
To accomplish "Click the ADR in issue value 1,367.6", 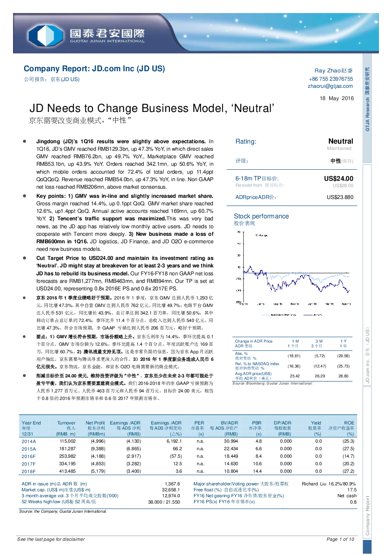I will tap(172, 484).
